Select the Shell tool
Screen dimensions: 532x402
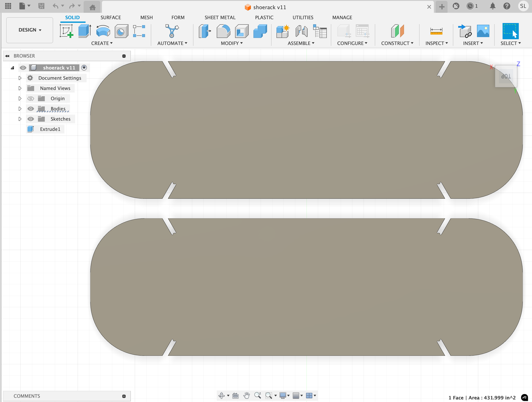242,31
